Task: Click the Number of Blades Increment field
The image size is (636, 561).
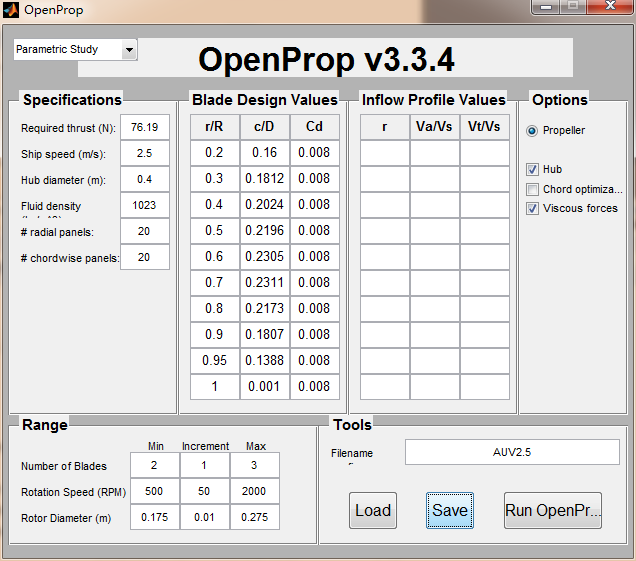Action: click(205, 465)
